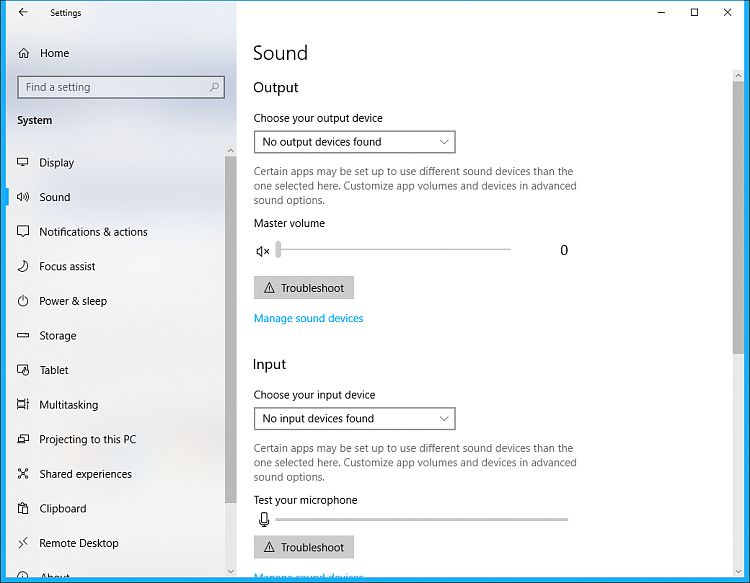This screenshot has width=750, height=583.
Task: Open Power & sleep settings
Action: point(73,301)
